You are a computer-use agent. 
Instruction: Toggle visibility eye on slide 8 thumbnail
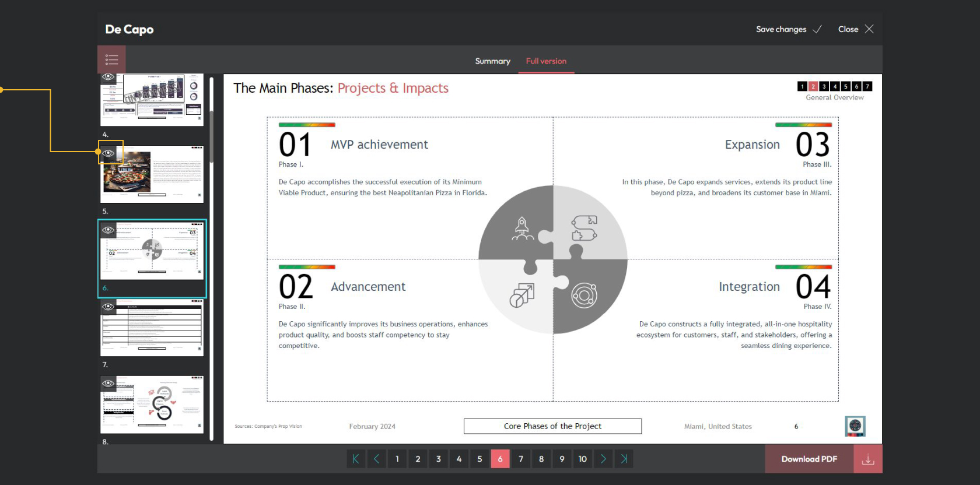(108, 384)
